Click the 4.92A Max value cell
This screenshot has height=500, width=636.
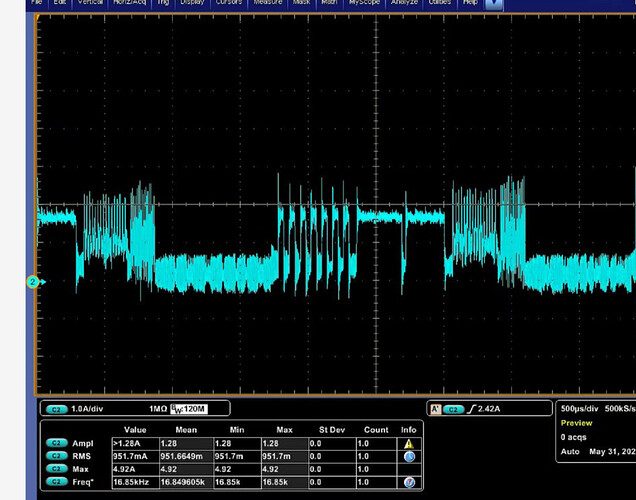135,469
